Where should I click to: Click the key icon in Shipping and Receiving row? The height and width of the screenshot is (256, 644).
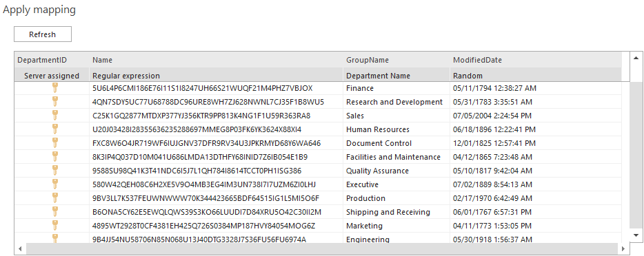54,212
